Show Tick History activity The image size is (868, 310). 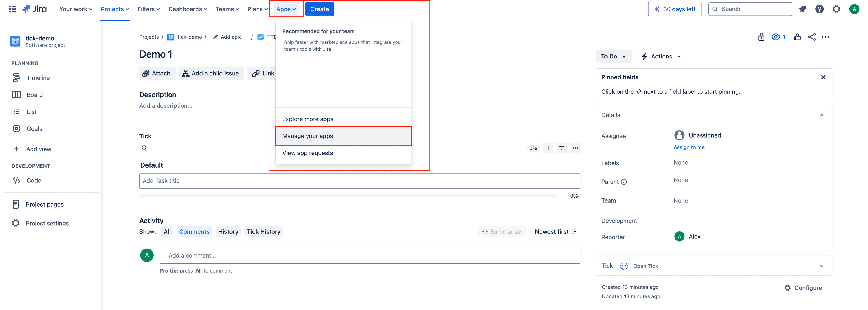(264, 232)
